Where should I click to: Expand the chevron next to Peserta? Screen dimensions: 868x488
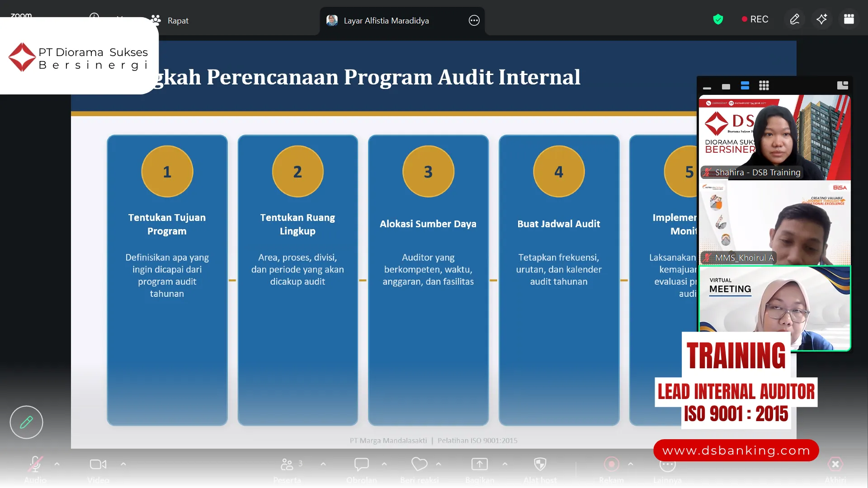(x=323, y=464)
